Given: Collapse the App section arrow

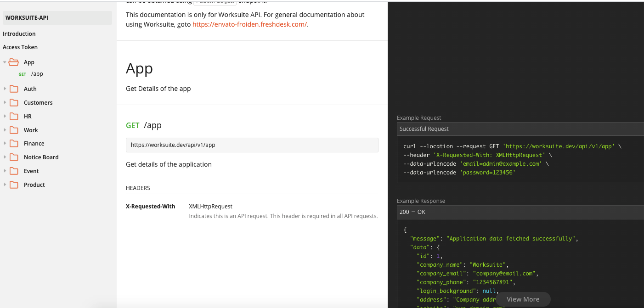Looking at the screenshot, I should (x=5, y=62).
